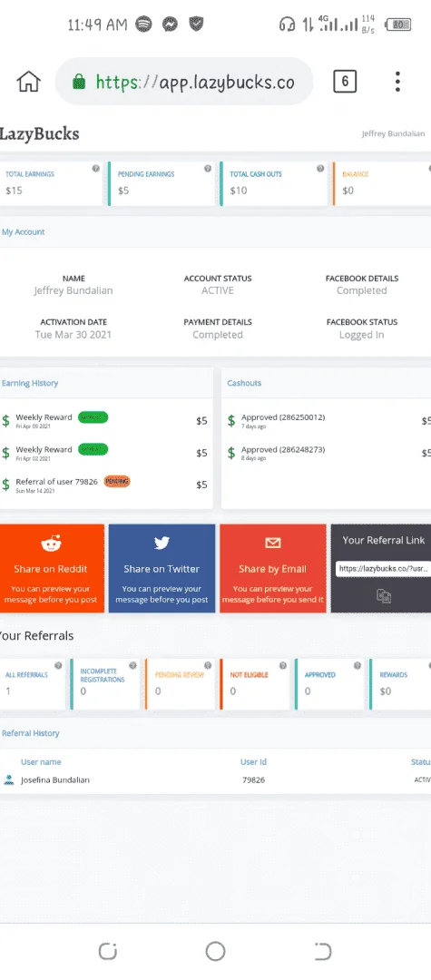Click the "Referral of user 79826" entry
This screenshot has height=980, width=431.
click(x=57, y=481)
